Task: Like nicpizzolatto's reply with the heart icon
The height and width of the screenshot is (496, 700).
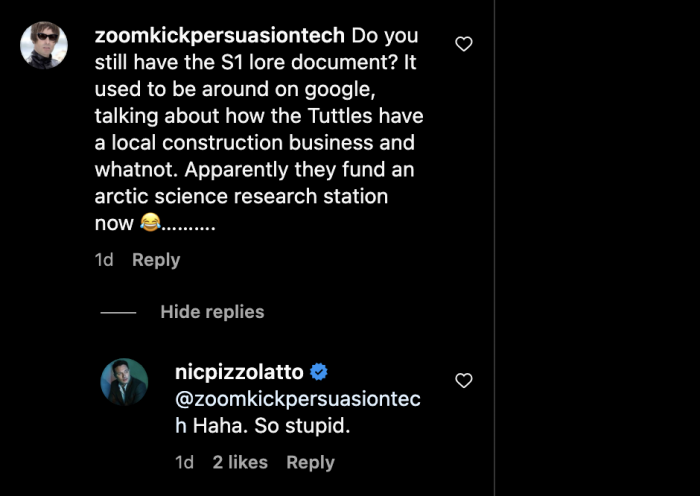Action: click(463, 381)
